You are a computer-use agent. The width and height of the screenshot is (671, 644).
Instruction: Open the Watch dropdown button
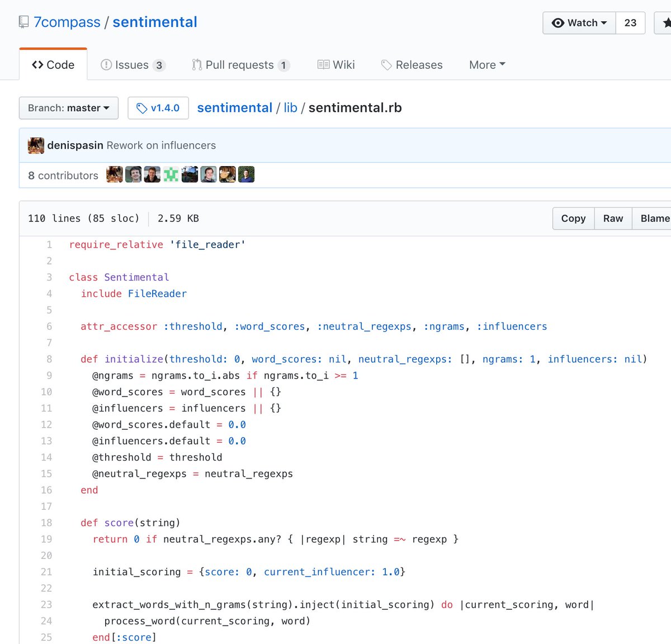[579, 23]
